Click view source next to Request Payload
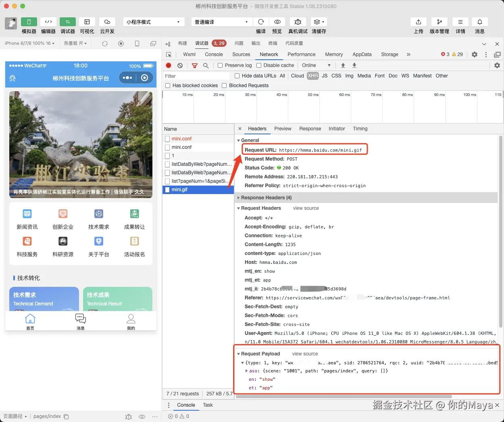This screenshot has width=504, height=422. pos(305,354)
